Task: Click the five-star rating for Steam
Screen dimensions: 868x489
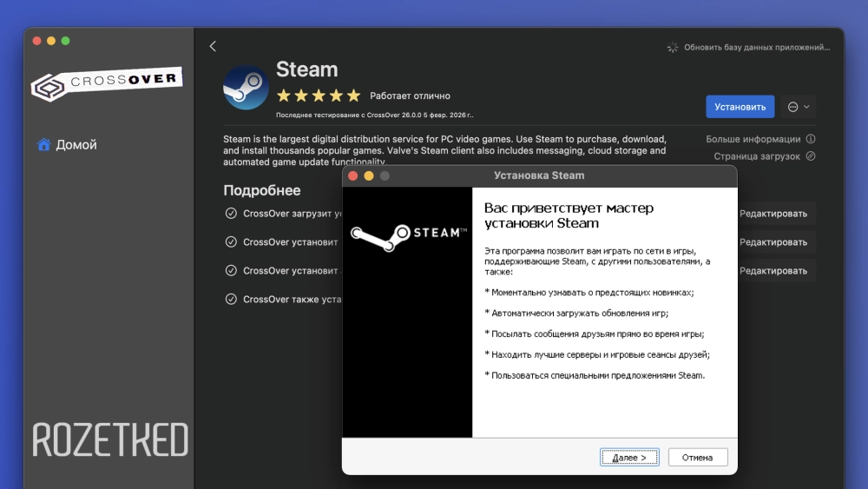Action: click(x=318, y=96)
